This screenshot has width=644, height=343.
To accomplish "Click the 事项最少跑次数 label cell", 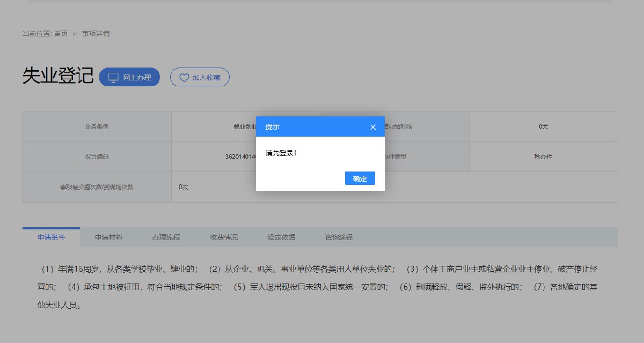I will [x=97, y=187].
